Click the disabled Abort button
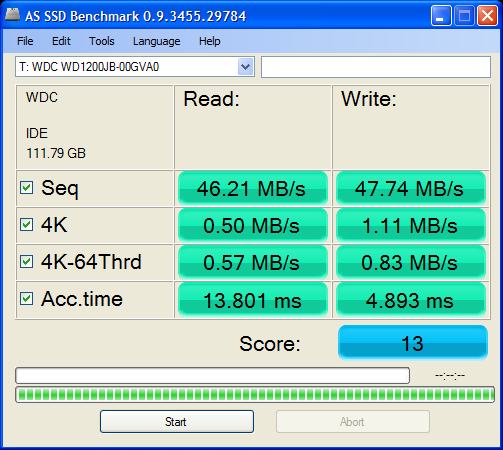Screen dimensions: 503x450 coord(353,422)
